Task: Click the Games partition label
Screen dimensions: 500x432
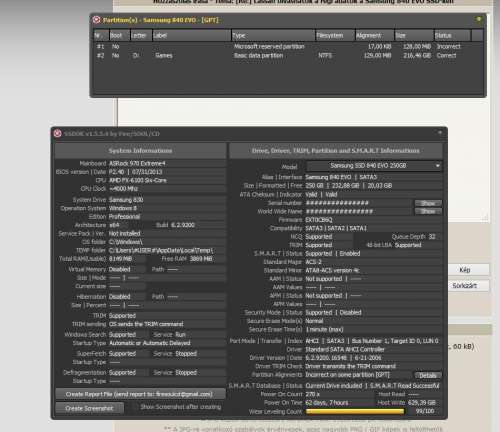Action: (164, 56)
